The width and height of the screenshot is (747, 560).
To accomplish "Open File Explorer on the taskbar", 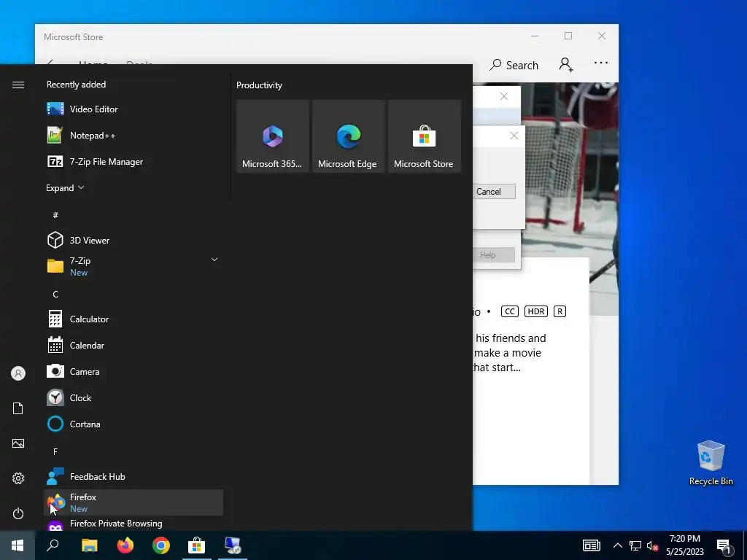I will [x=89, y=545].
